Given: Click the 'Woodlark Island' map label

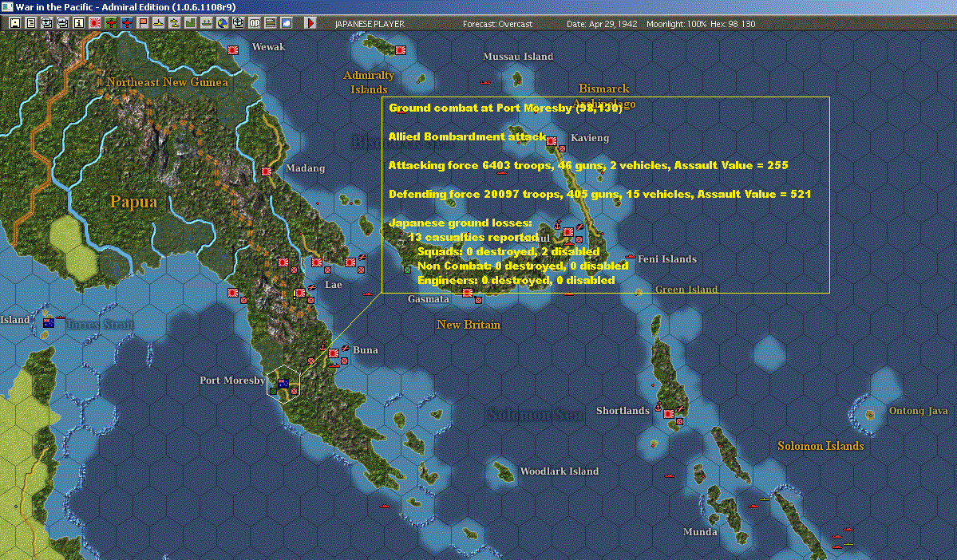Looking at the screenshot, I should [x=559, y=471].
